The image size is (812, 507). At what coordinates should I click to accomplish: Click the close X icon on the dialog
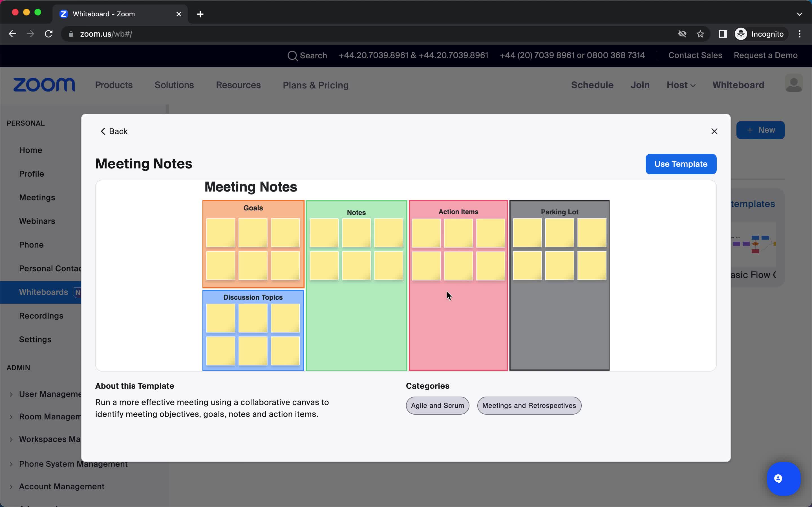714,131
